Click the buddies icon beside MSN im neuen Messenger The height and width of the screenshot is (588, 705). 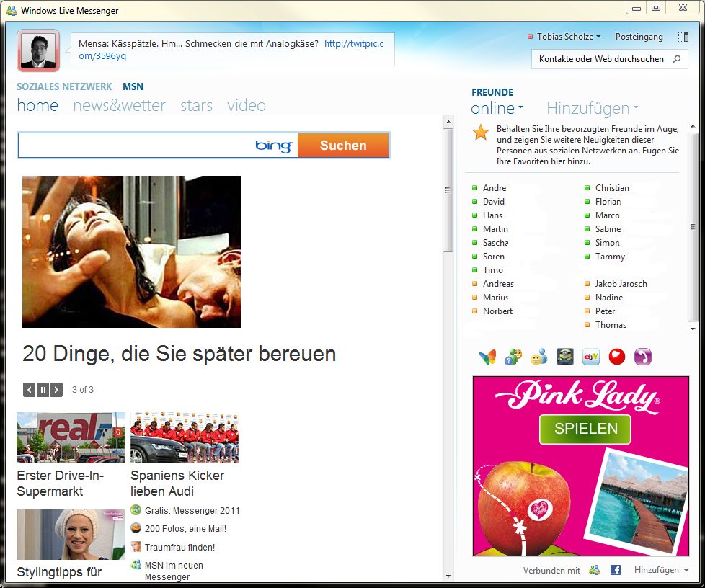[136, 565]
